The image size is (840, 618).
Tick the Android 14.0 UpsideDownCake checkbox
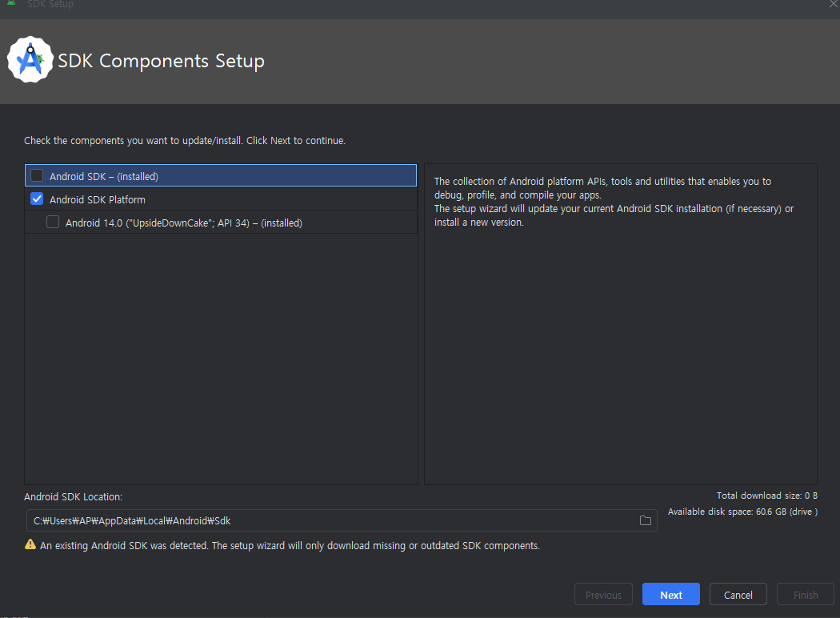tap(53, 222)
